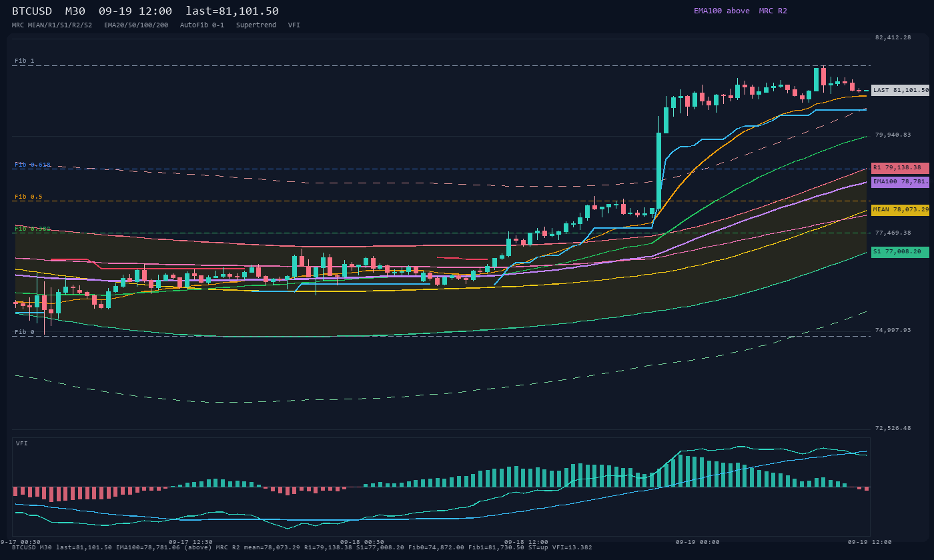Click the BTCUSD symbol in the title
This screenshot has height=560, width=934.
click(32, 11)
